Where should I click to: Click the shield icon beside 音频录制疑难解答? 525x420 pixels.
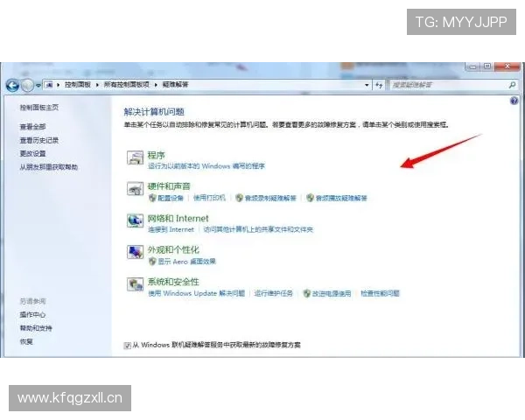(239, 198)
